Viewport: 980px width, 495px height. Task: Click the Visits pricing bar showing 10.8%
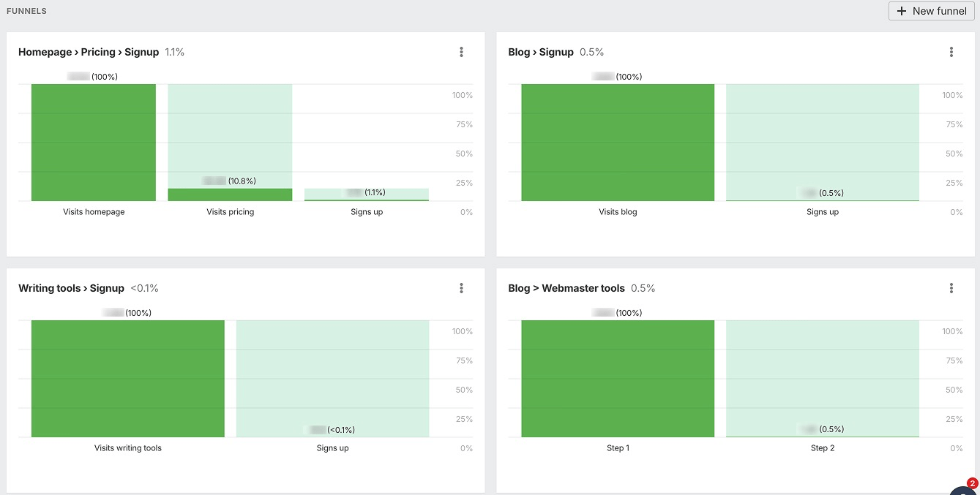(x=230, y=193)
